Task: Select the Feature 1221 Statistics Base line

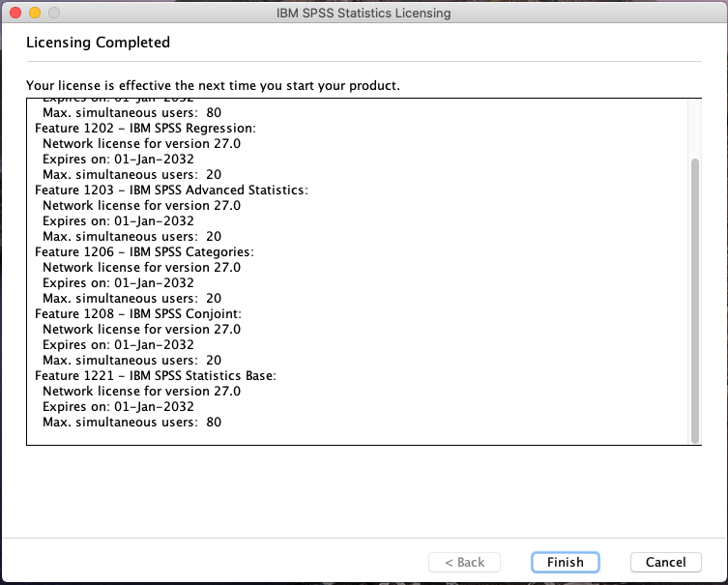Action: click(x=156, y=375)
